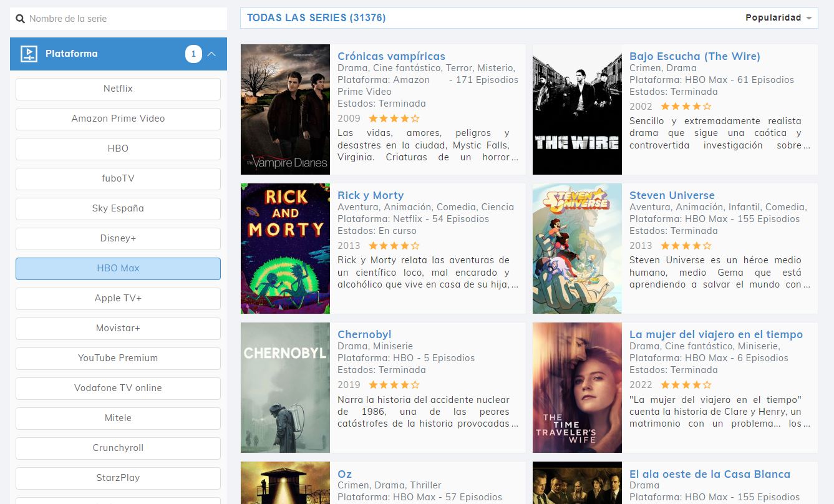Viewport: 834px width, 504px height.
Task: Collapse the Plataforma filter section
Action: point(211,54)
